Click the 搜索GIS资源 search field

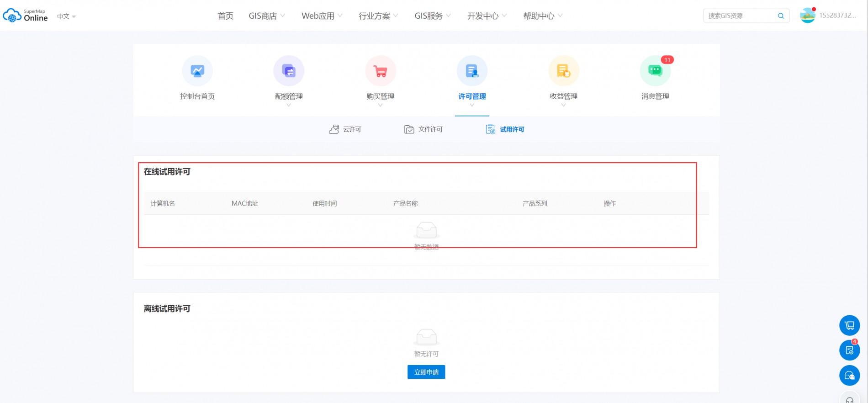740,16
